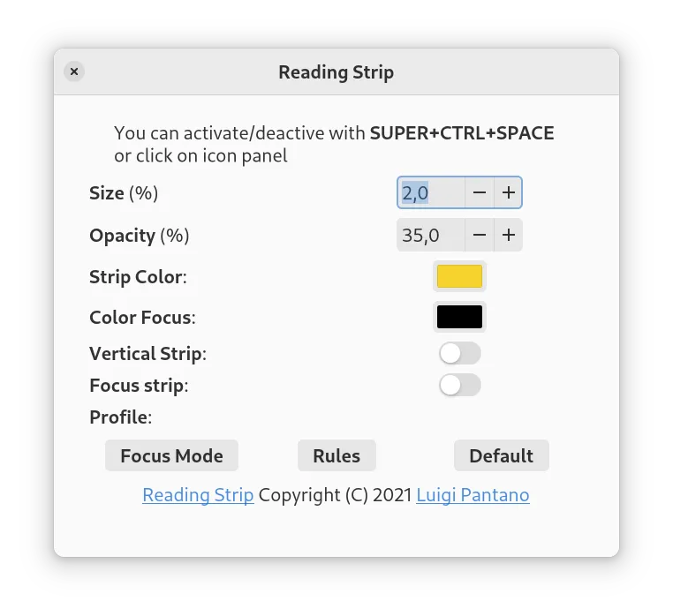Click into the Size percentage field

tap(431, 192)
